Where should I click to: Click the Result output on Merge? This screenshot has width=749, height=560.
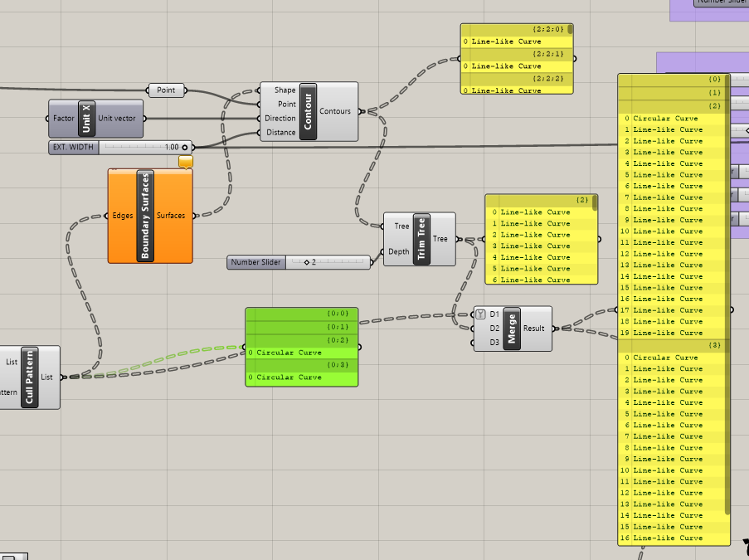(x=533, y=329)
